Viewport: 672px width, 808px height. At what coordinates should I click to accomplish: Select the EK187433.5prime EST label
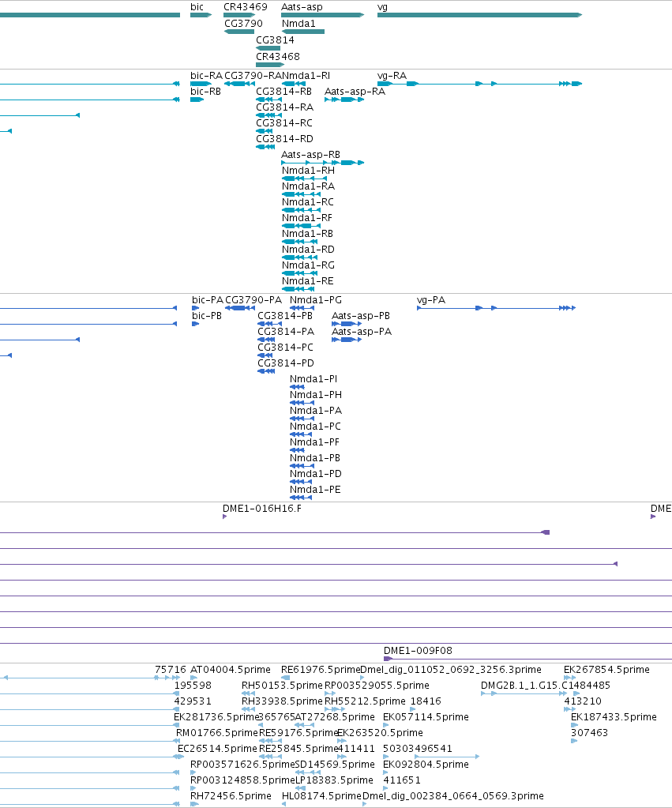(x=614, y=717)
